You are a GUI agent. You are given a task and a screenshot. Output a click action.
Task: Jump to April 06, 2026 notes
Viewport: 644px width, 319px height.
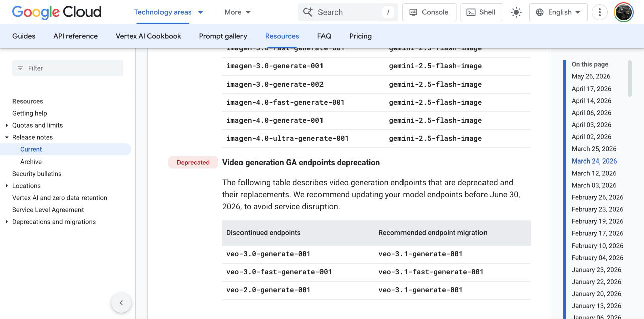(592, 113)
